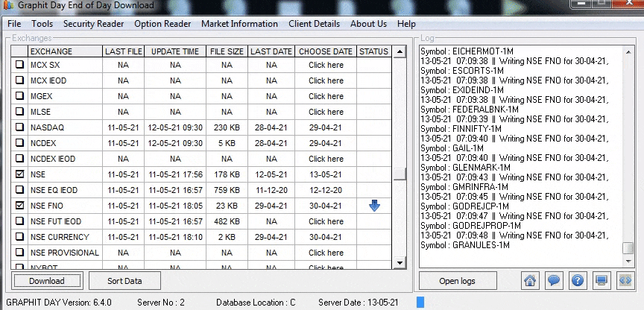Enable the MGEX exchange checkbox
This screenshot has width=644, height=310.
(x=19, y=96)
